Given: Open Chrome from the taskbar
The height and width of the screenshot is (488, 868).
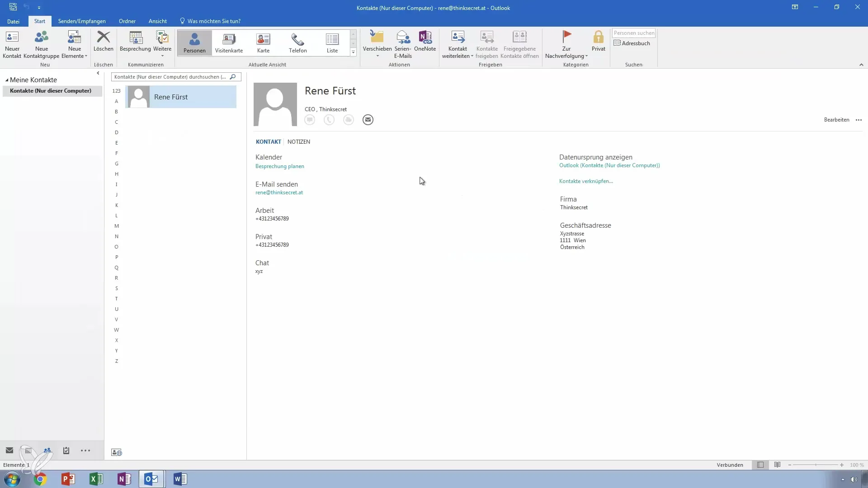Looking at the screenshot, I should tap(40, 479).
